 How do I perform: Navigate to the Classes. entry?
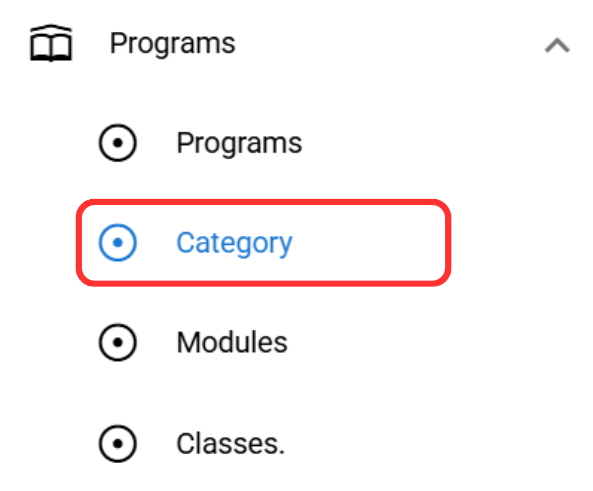click(263, 443)
